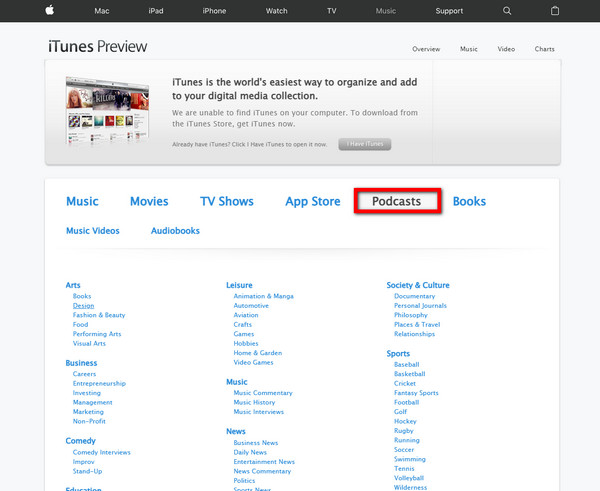Open the Investing link
The height and width of the screenshot is (491, 600).
click(87, 393)
